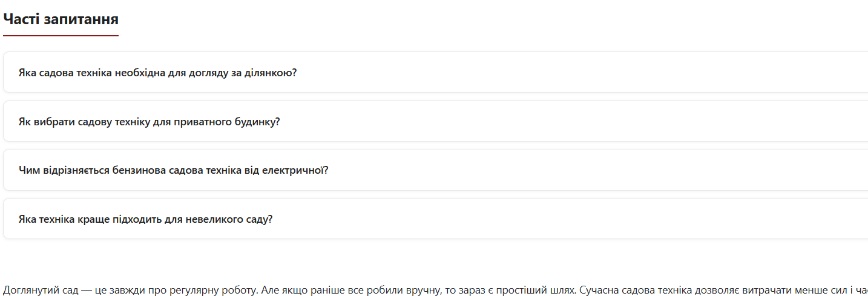Click the red underline below the FAQ heading
The width and height of the screenshot is (868, 296).
pos(61,36)
